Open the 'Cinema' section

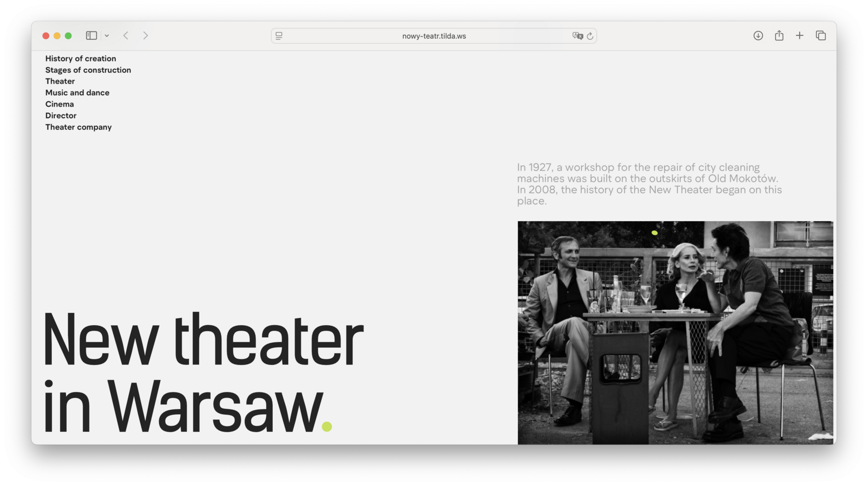click(x=59, y=104)
